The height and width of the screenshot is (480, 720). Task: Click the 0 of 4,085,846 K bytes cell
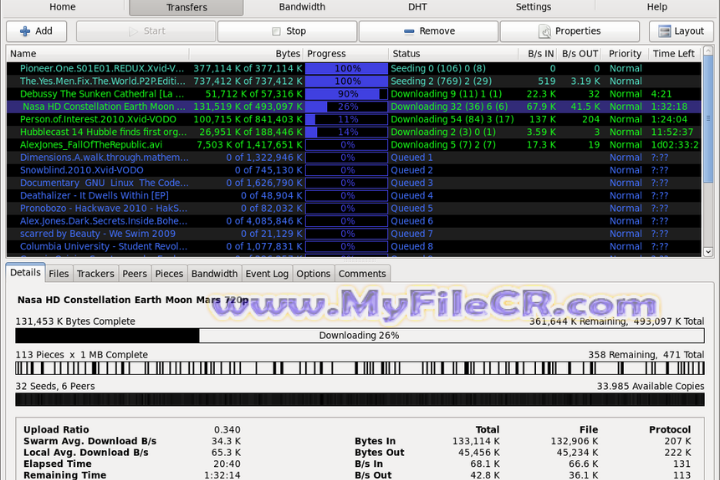click(x=264, y=221)
